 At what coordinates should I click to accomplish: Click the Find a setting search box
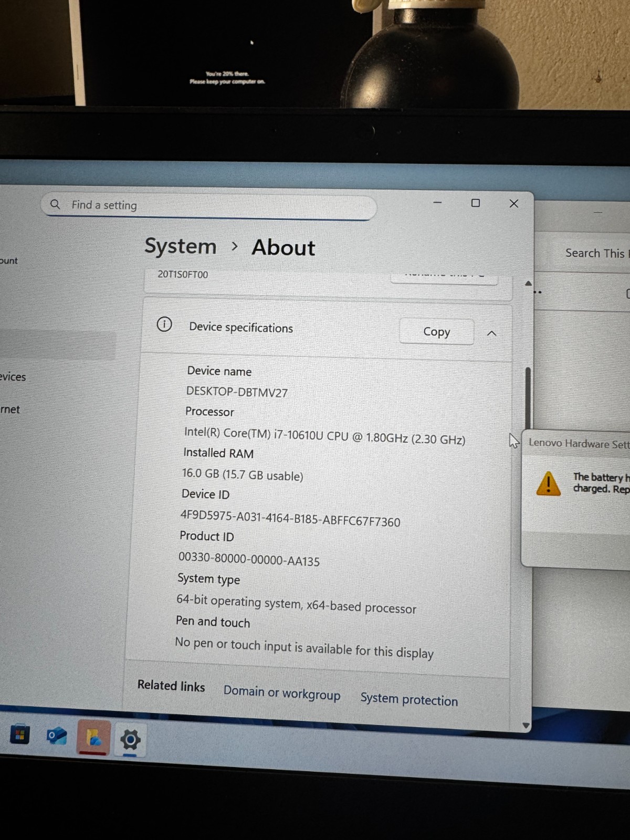pyautogui.click(x=208, y=207)
